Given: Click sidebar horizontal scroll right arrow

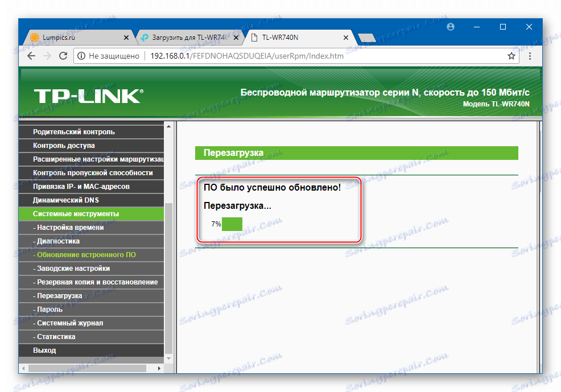Looking at the screenshot, I should pos(159,368).
